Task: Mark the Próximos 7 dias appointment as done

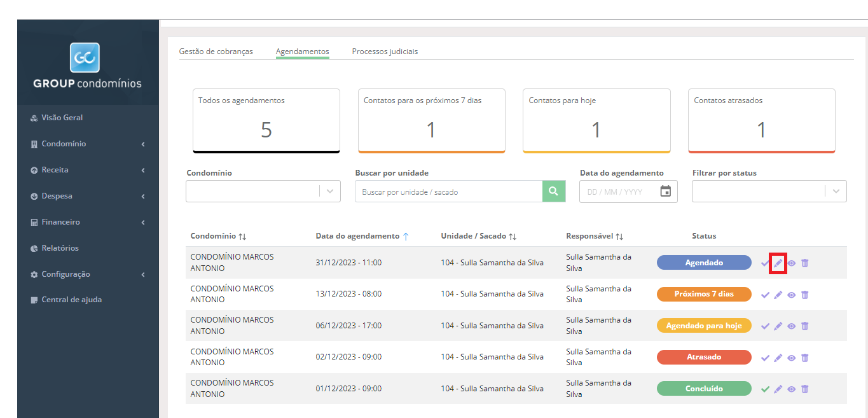Action: [765, 295]
